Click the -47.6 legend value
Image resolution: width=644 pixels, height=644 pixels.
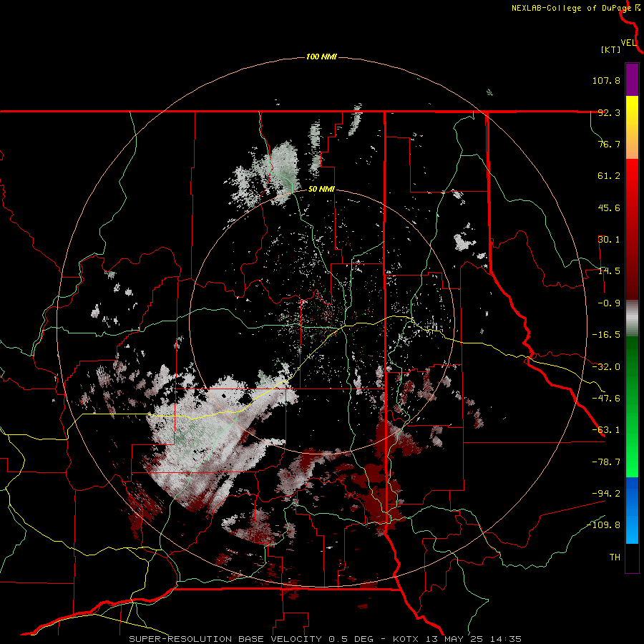[x=606, y=399]
